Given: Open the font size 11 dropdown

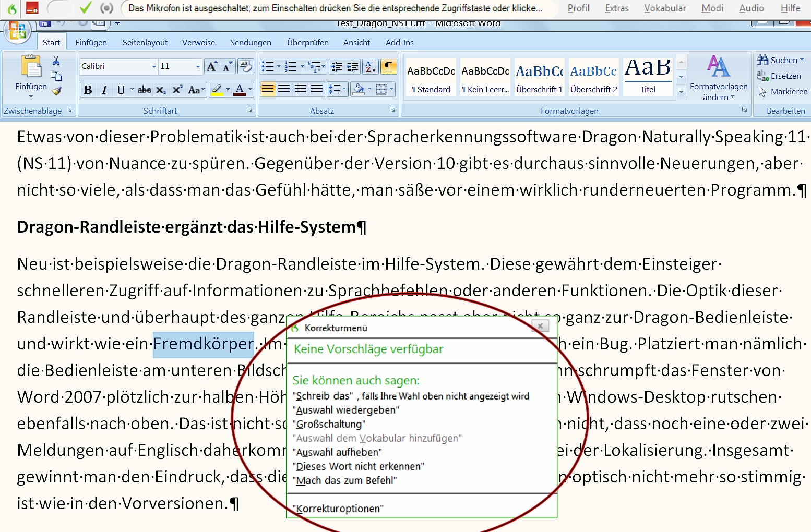Looking at the screenshot, I should pyautogui.click(x=198, y=66).
